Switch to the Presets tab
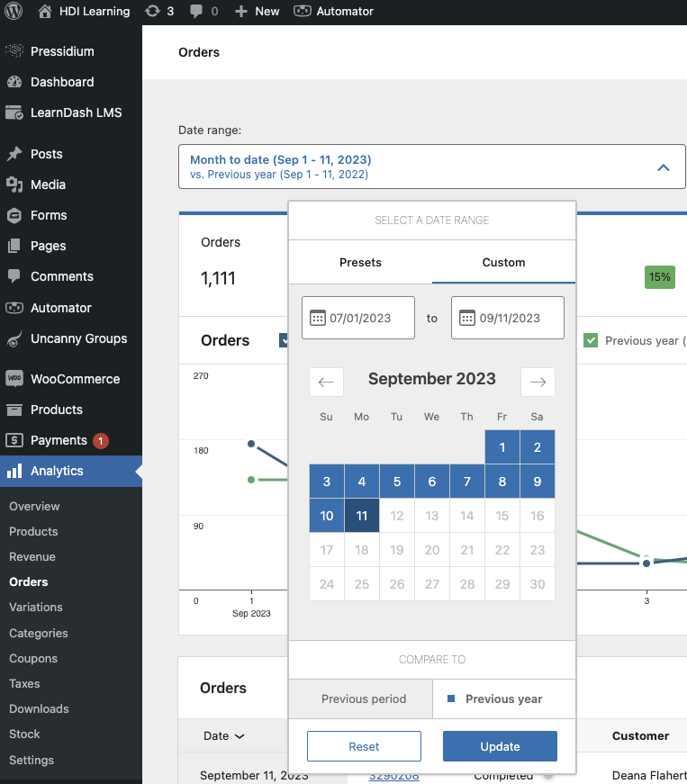The width and height of the screenshot is (687, 784). pos(360,263)
